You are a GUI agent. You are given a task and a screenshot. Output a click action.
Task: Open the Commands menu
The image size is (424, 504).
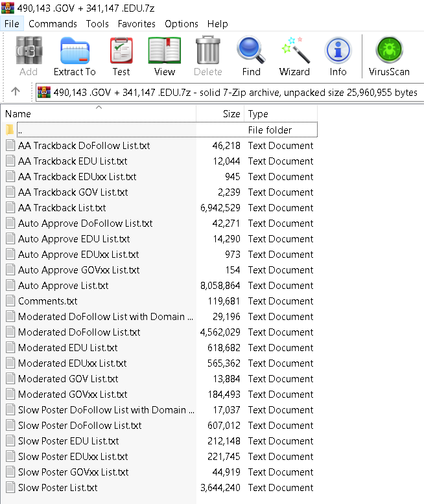click(x=53, y=23)
